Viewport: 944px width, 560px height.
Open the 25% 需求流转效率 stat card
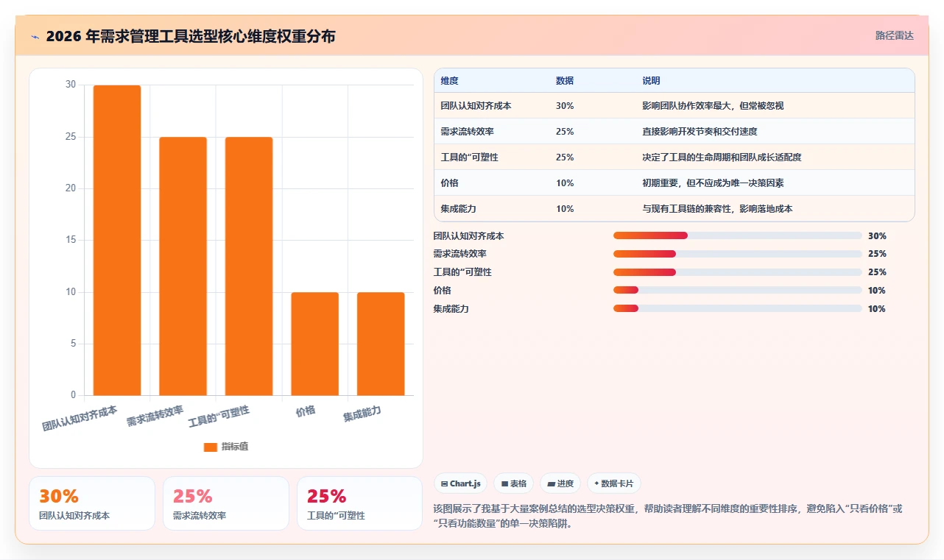pos(226,503)
